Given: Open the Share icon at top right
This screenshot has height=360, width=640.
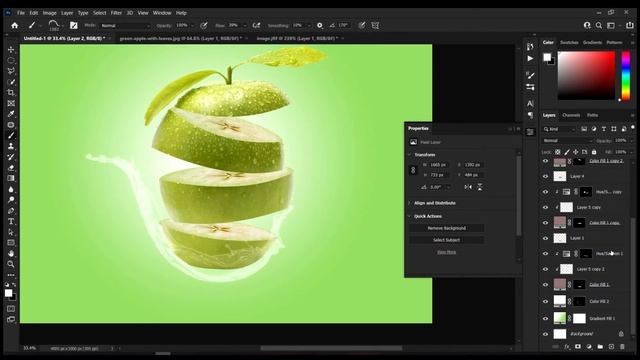Looking at the screenshot, I should [630, 25].
